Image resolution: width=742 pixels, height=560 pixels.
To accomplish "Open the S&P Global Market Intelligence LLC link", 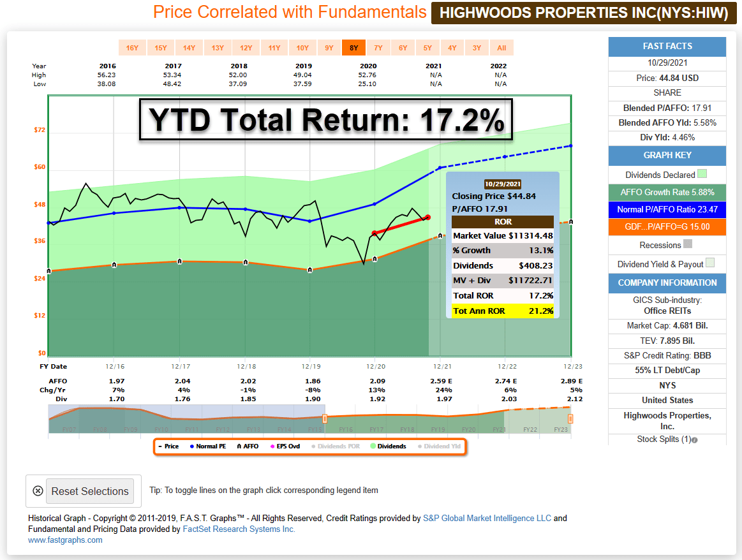I will point(487,519).
